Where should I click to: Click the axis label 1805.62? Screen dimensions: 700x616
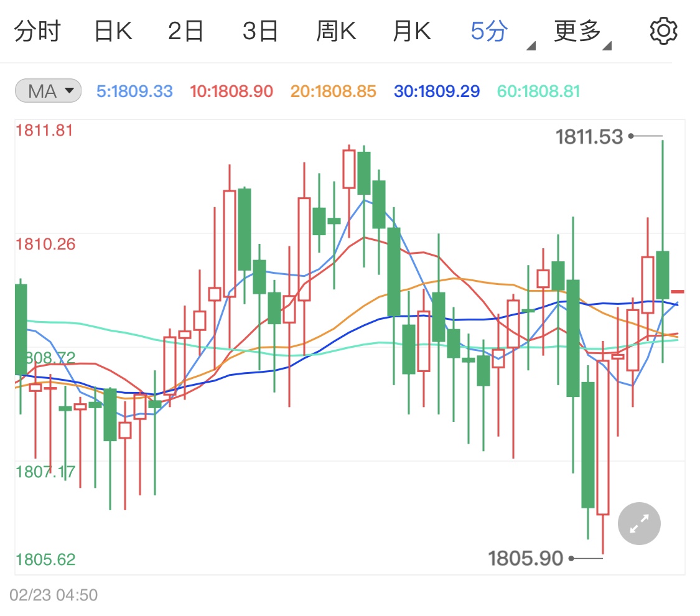point(45,559)
